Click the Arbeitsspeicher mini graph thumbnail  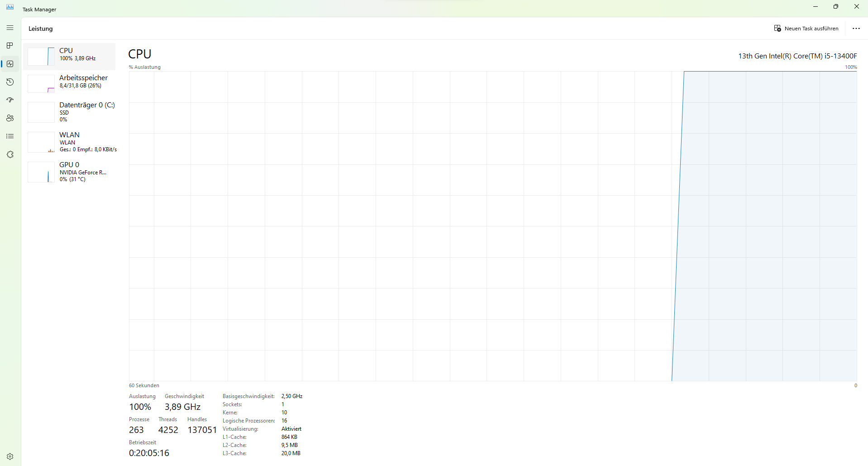pos(41,84)
